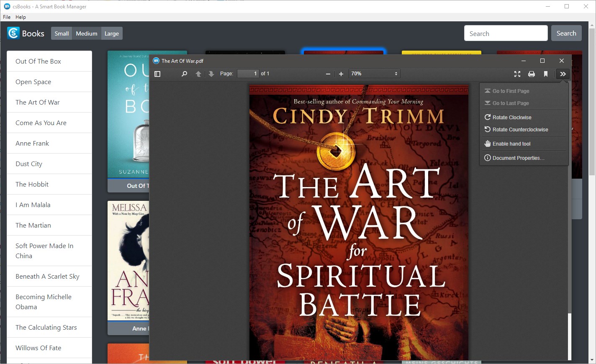This screenshot has width=596, height=364.
Task: Switch to Large thumbnail size
Action: coord(112,33)
